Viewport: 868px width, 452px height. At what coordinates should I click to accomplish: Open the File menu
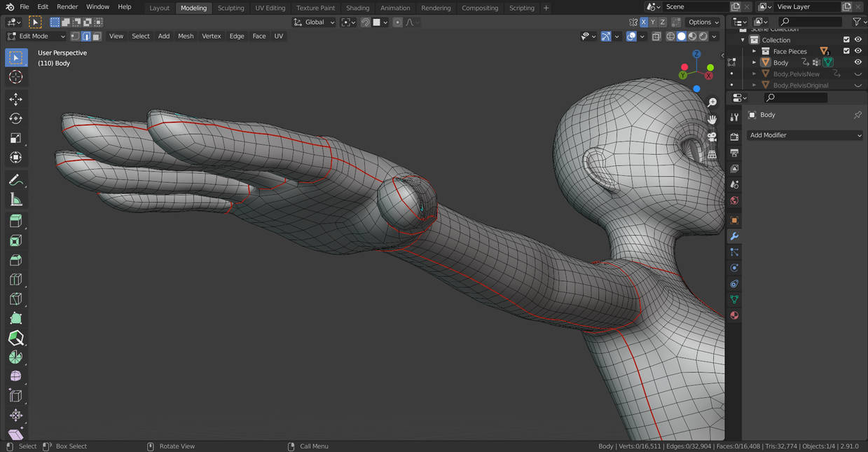[25, 7]
